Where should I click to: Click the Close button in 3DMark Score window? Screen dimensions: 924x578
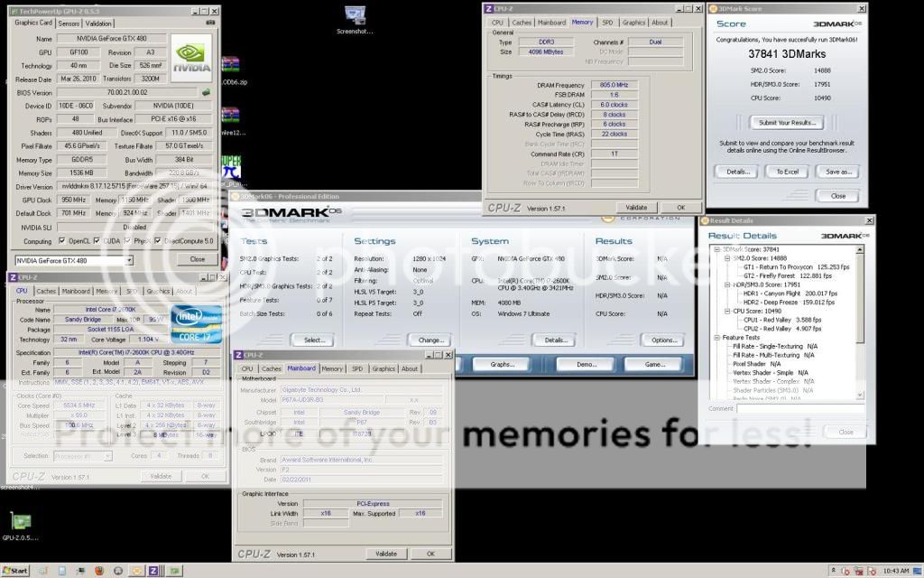click(838, 196)
